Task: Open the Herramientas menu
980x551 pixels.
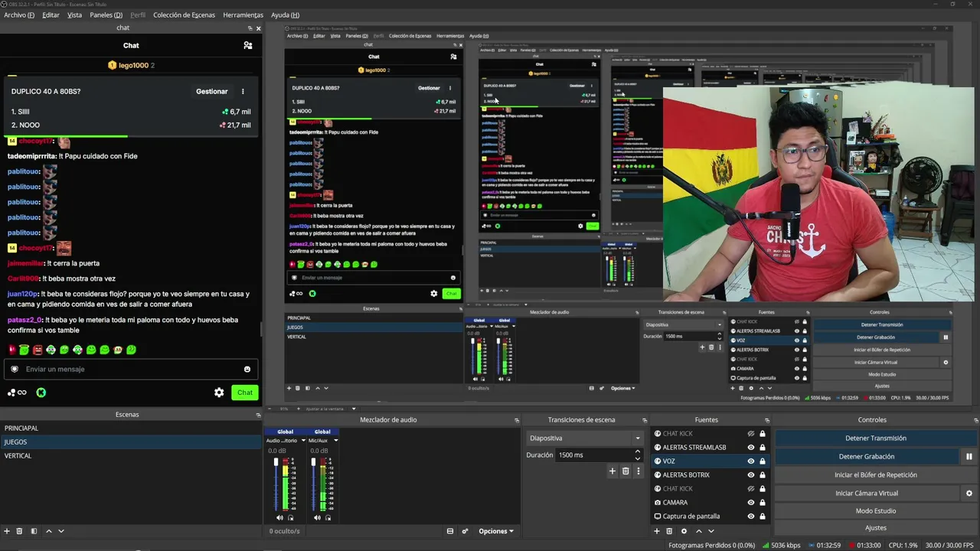Action: pos(243,15)
